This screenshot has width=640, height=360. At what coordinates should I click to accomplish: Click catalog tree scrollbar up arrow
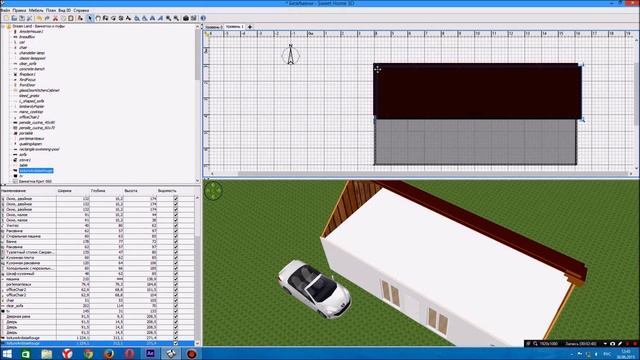click(198, 27)
